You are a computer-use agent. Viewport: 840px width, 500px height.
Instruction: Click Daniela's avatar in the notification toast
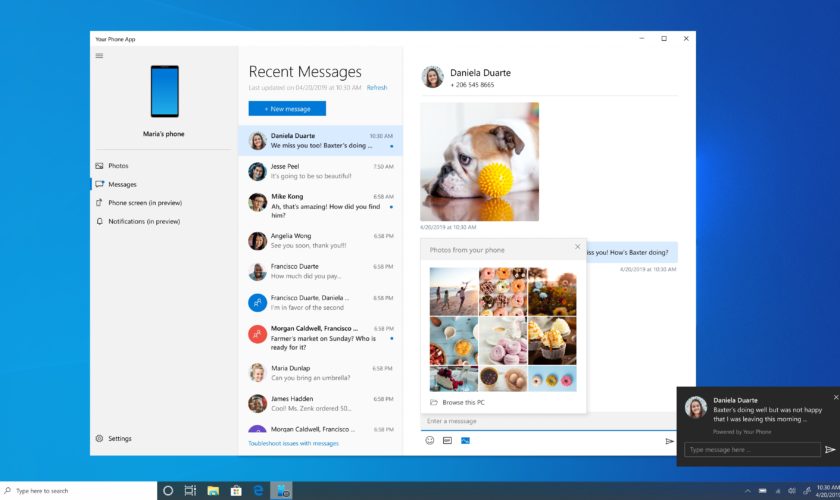click(696, 407)
